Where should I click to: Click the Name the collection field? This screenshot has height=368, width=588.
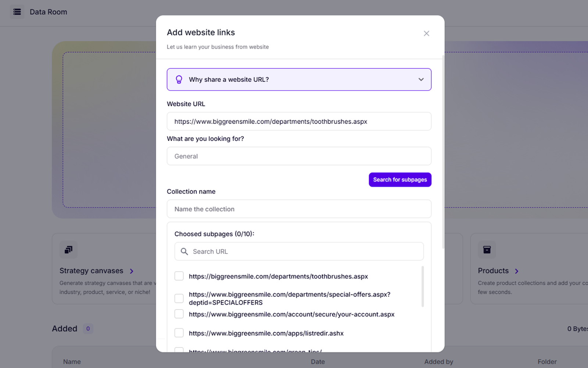coord(299,209)
